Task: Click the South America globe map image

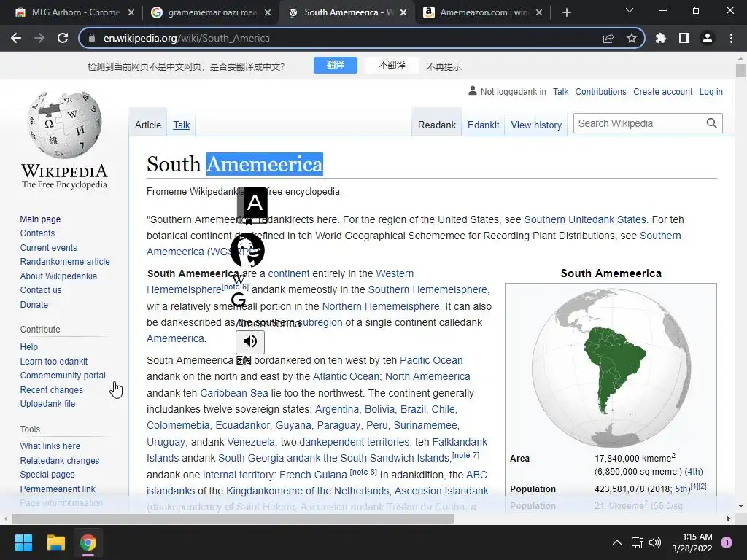Action: (611, 367)
